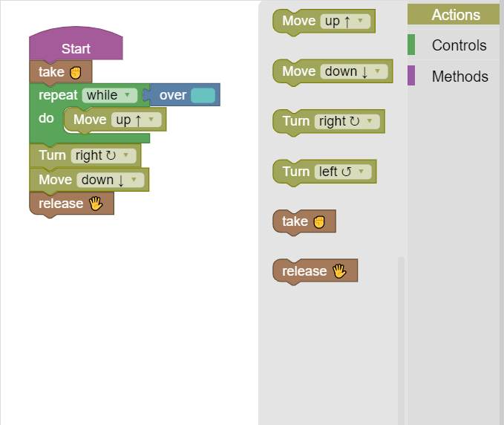Select the palette 'Turn left' block
This screenshot has width=504, height=425.
click(x=295, y=172)
